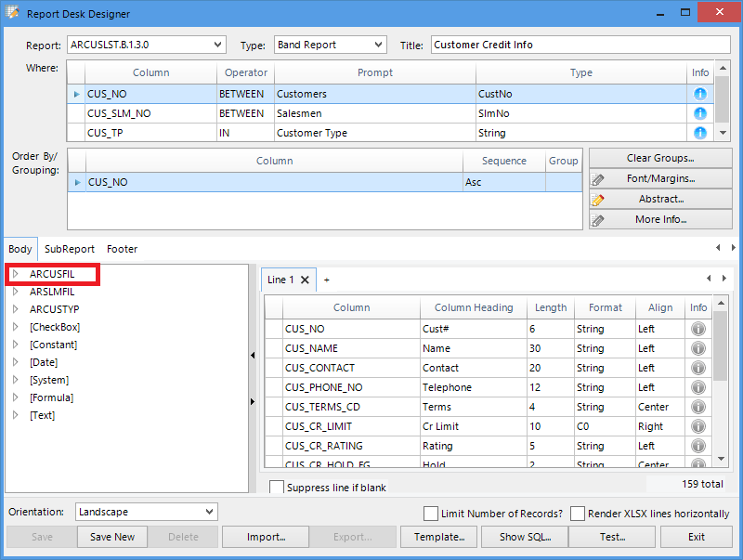Image resolution: width=743 pixels, height=560 pixels.
Task: Open the Type Band Report dropdown
Action: tap(379, 45)
